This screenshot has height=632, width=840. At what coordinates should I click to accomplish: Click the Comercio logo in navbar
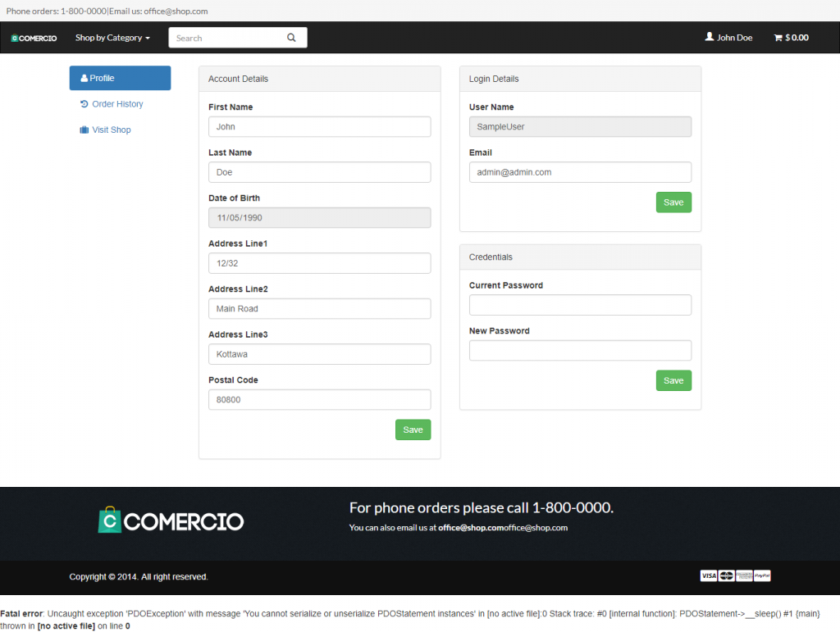click(x=34, y=38)
